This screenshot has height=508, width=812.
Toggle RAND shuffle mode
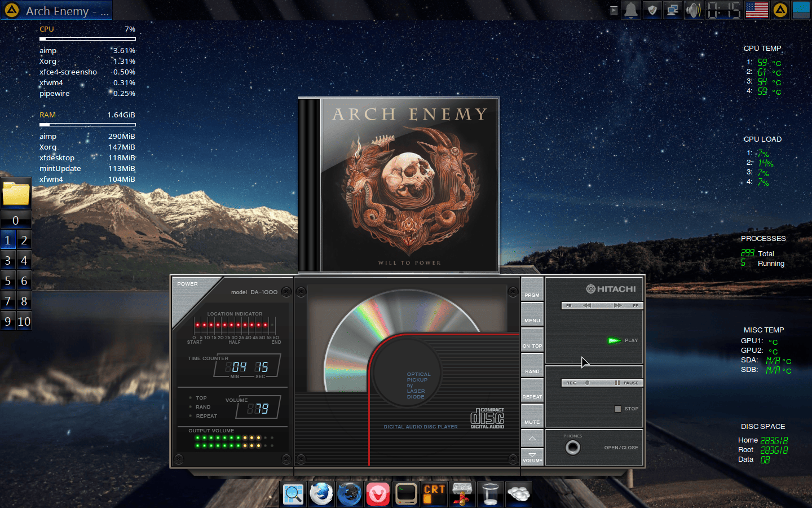pyautogui.click(x=532, y=365)
